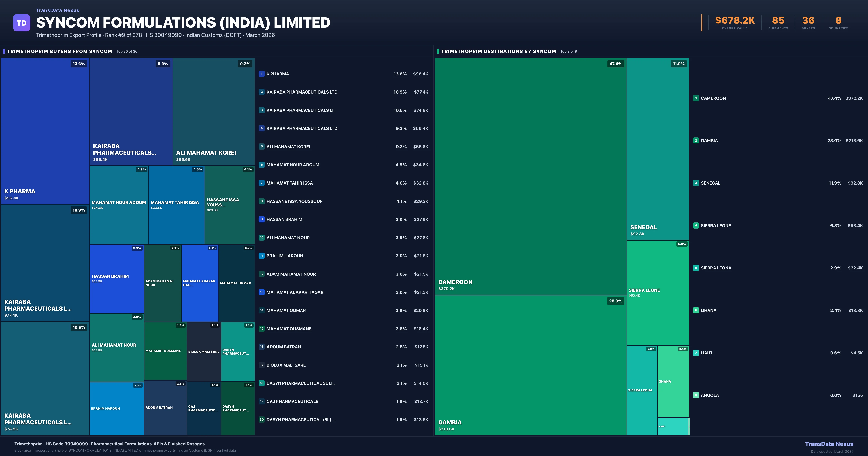Click rank 7 badge beside HAITI
The height and width of the screenshot is (456, 868).
696,353
